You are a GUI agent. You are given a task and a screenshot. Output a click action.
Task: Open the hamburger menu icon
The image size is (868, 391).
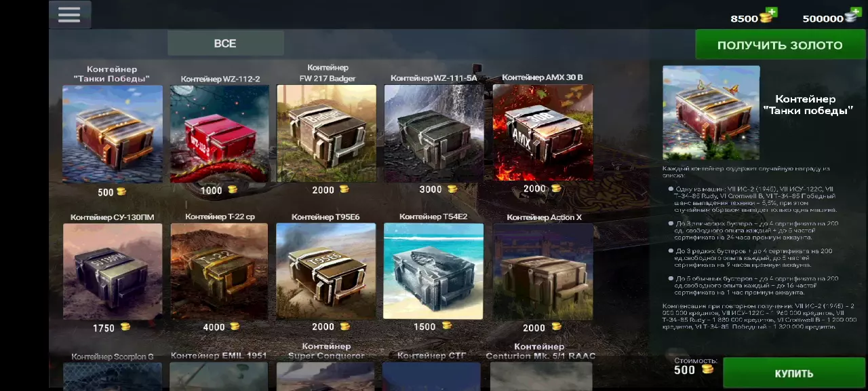click(69, 15)
